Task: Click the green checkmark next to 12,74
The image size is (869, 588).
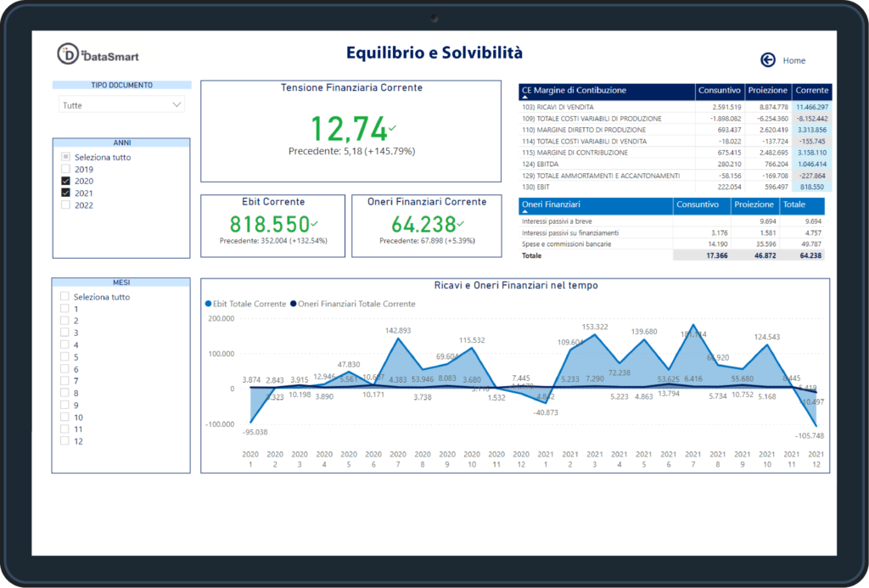Action: (x=392, y=128)
